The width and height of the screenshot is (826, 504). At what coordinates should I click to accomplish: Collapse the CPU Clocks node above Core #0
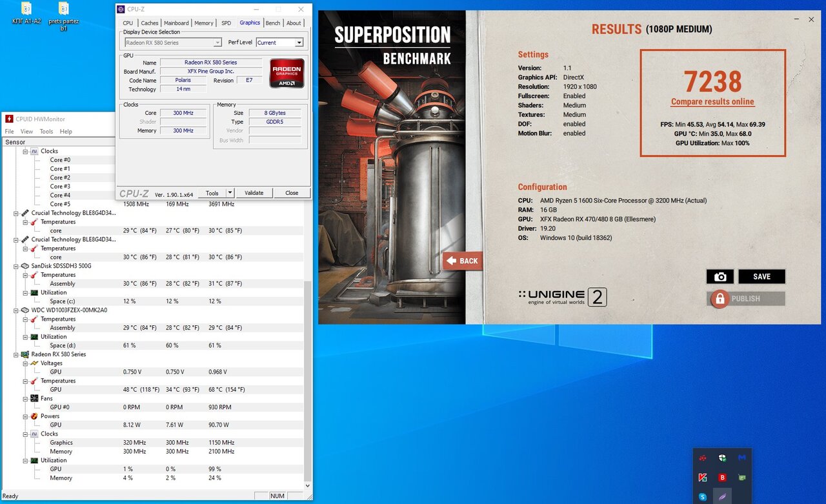point(25,151)
